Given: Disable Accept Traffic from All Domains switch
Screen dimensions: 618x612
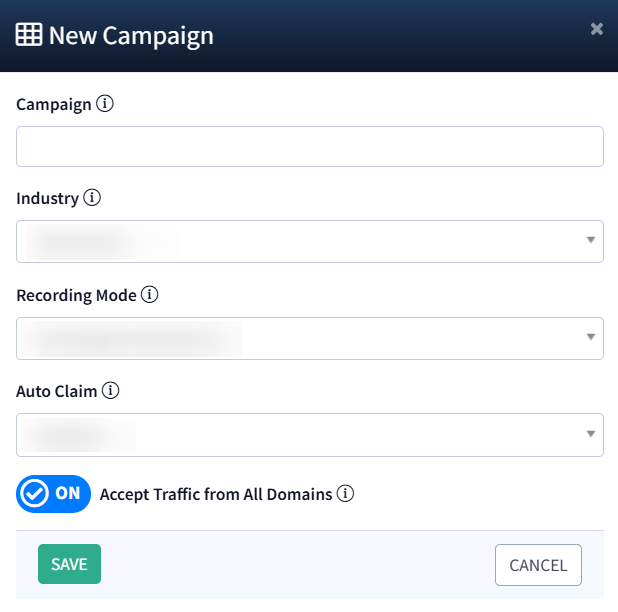Looking at the screenshot, I should [53, 494].
